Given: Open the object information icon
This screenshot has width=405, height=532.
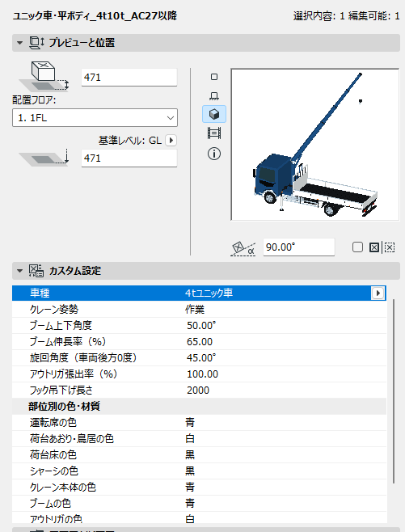Looking at the screenshot, I should pyautogui.click(x=214, y=154).
